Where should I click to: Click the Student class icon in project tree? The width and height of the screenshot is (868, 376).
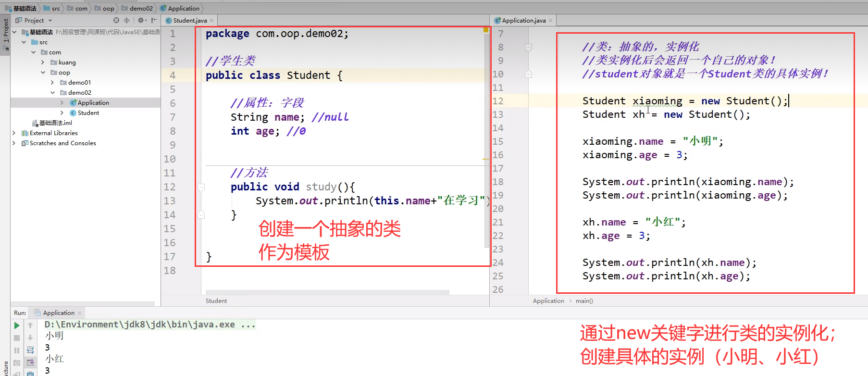(x=73, y=113)
